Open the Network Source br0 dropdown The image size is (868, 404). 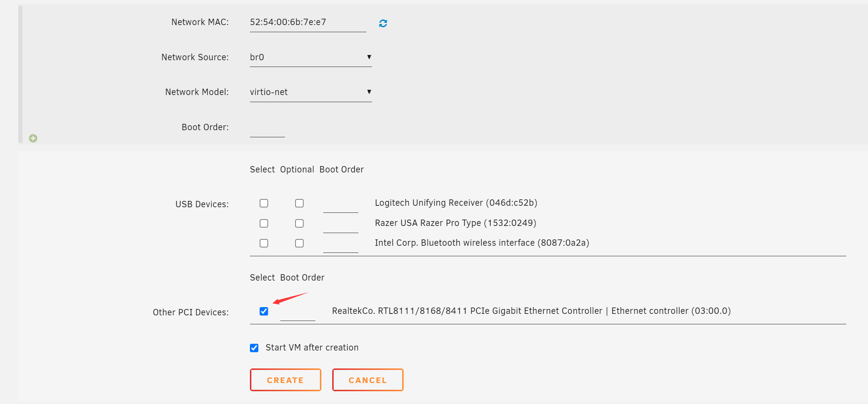tap(311, 57)
